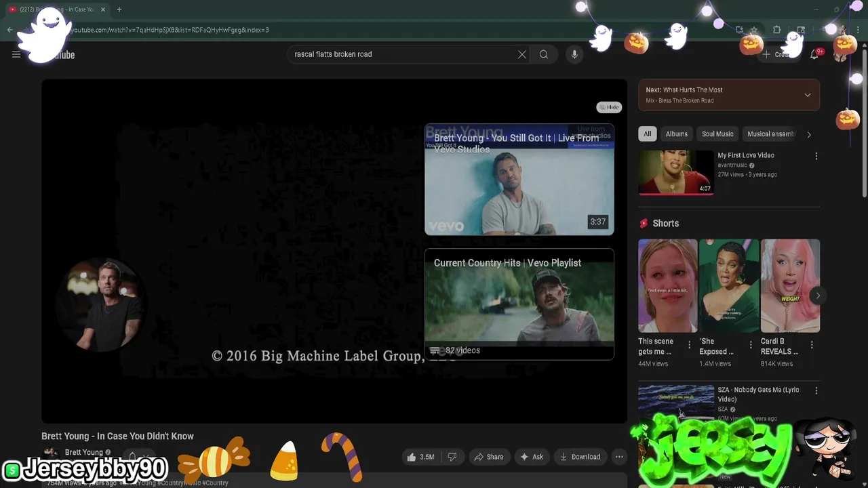Viewport: 868px width, 488px height.
Task: Share the video
Action: coord(488,457)
